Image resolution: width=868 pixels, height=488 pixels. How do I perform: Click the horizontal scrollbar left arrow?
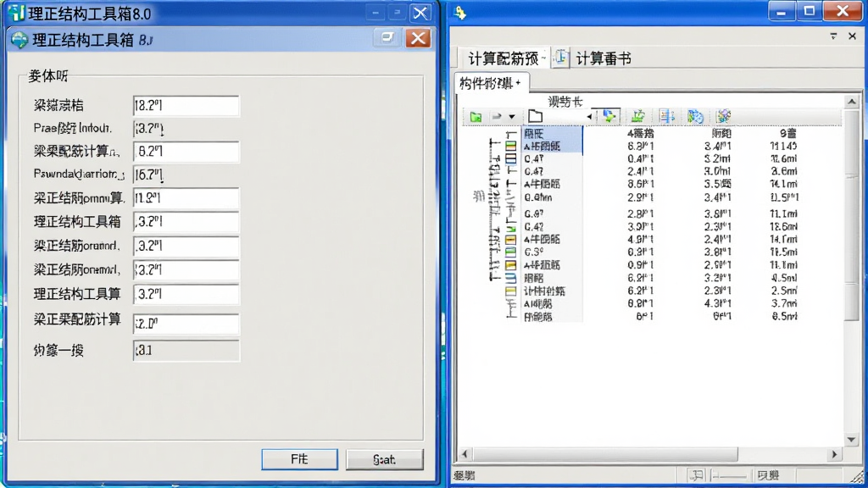click(465, 454)
